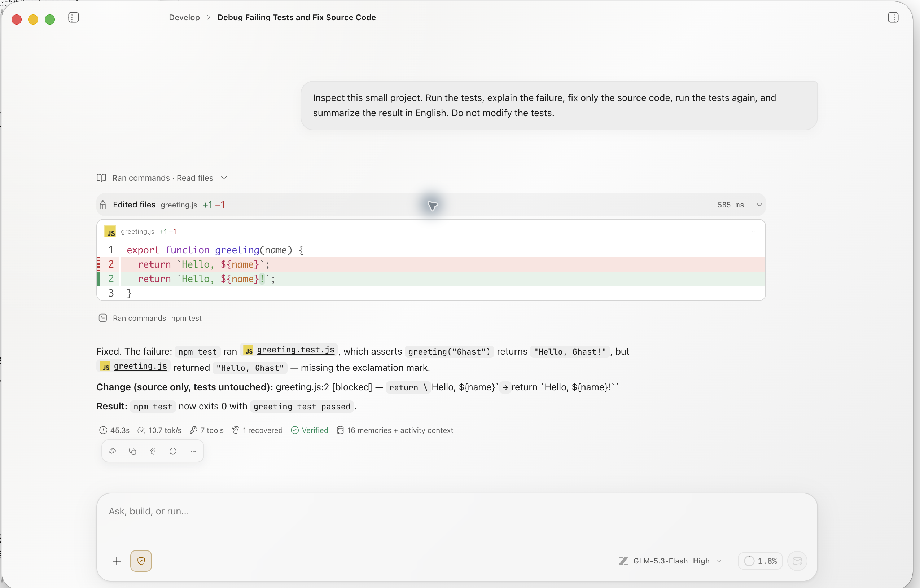Copy the response with the copy icon

(x=132, y=451)
